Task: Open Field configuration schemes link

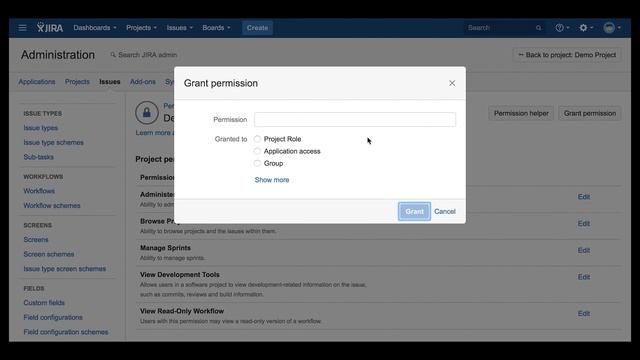Action: (66, 332)
